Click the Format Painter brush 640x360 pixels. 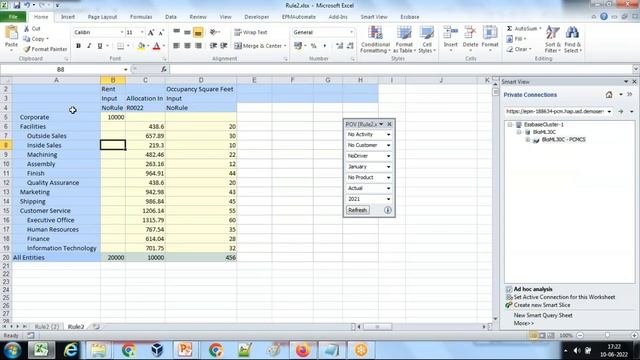pyautogui.click(x=27, y=49)
